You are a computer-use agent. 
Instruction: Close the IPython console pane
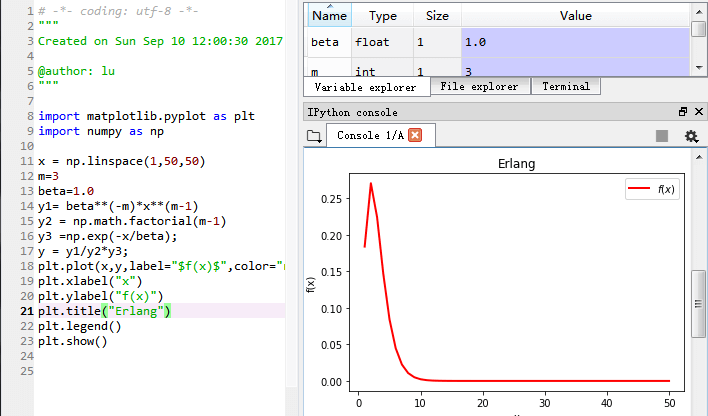[697, 112]
